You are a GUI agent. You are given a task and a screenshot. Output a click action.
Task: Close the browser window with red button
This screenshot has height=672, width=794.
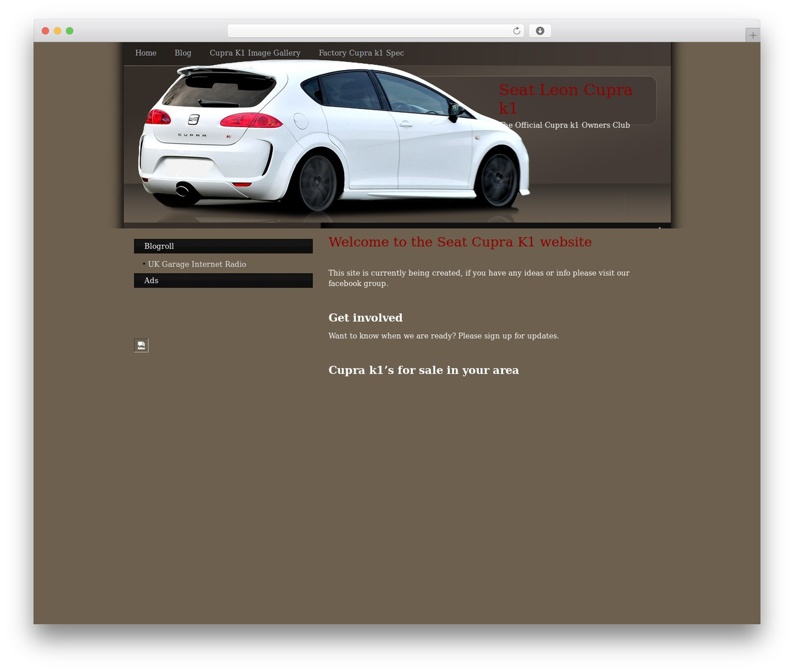45,31
